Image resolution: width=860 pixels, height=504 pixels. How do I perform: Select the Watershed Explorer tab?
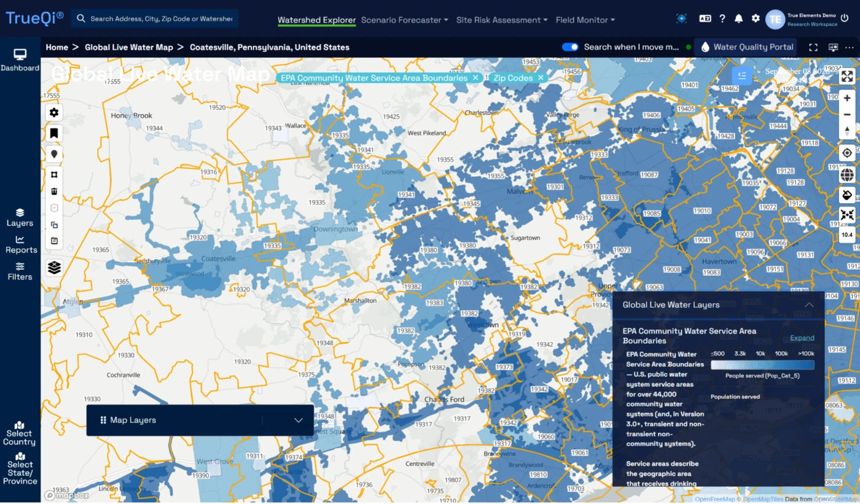[x=316, y=20]
